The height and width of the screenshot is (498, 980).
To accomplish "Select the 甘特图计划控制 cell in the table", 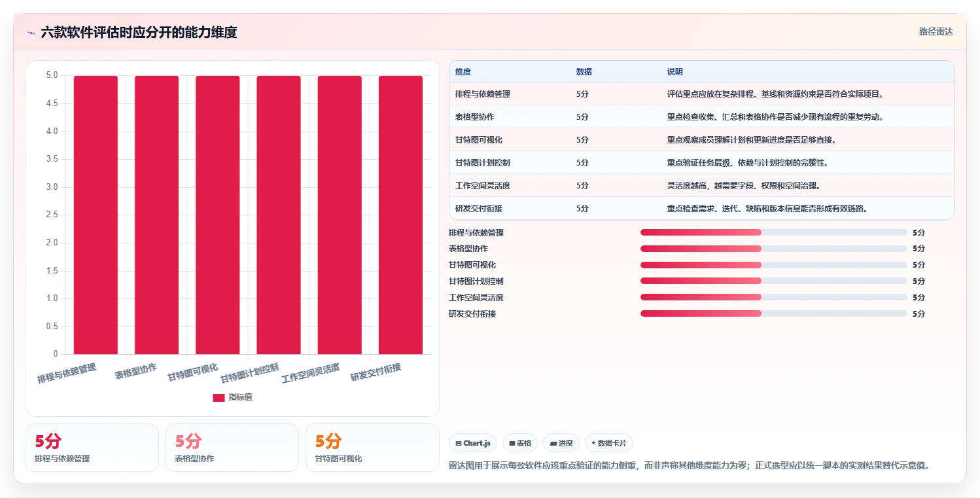I will pos(483,162).
